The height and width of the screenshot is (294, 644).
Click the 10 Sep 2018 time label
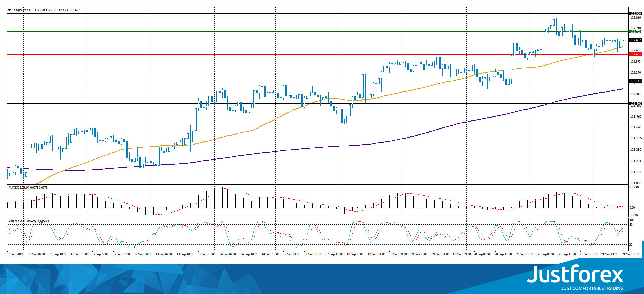pyautogui.click(x=15, y=254)
